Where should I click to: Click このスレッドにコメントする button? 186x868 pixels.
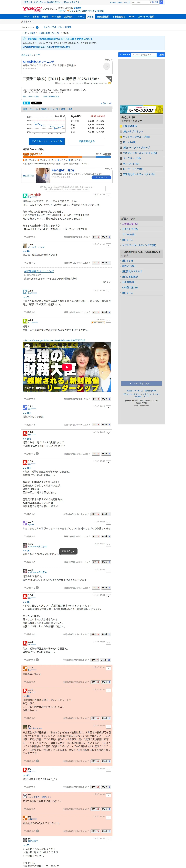(47, 141)
